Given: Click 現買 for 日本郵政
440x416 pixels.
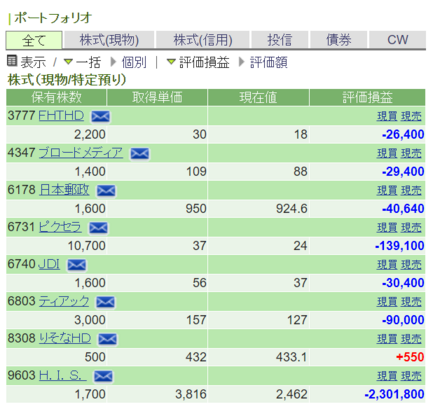Looking at the screenshot, I should point(387,191).
